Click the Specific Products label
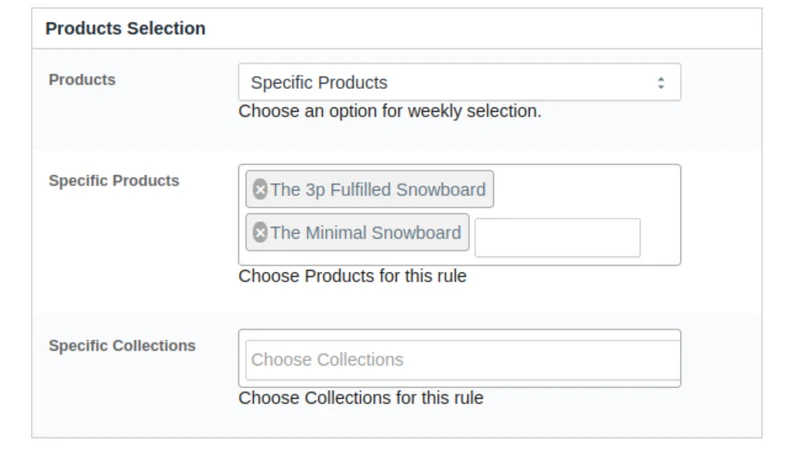Viewport: 800px width, 450px height. click(x=114, y=181)
